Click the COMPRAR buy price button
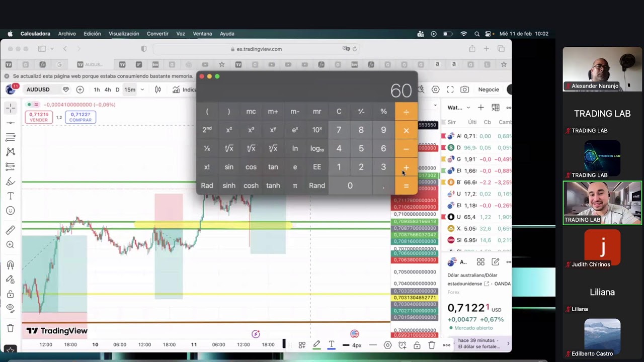 (x=80, y=117)
